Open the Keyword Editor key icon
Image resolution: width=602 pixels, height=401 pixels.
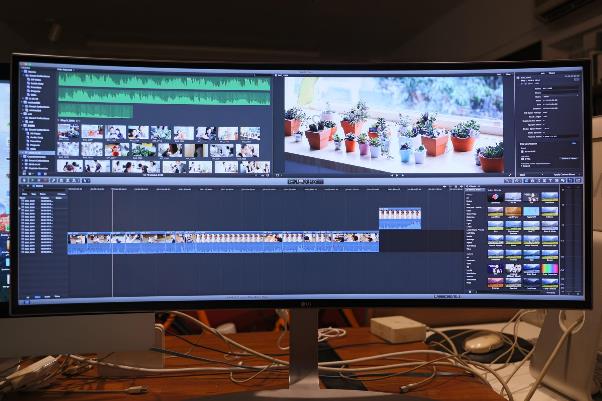(x=53, y=180)
